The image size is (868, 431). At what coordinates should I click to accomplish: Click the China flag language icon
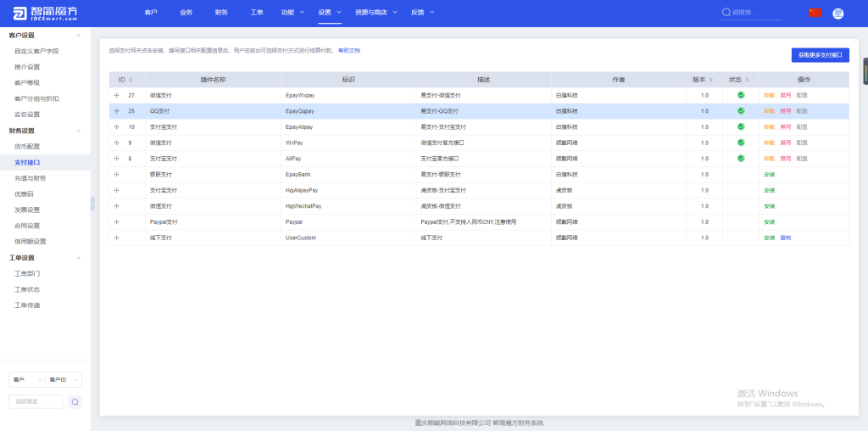815,13
